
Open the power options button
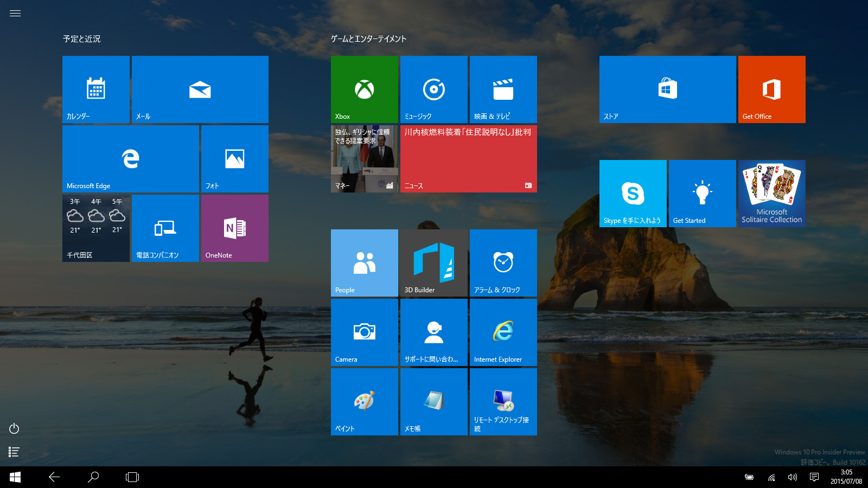(x=15, y=429)
